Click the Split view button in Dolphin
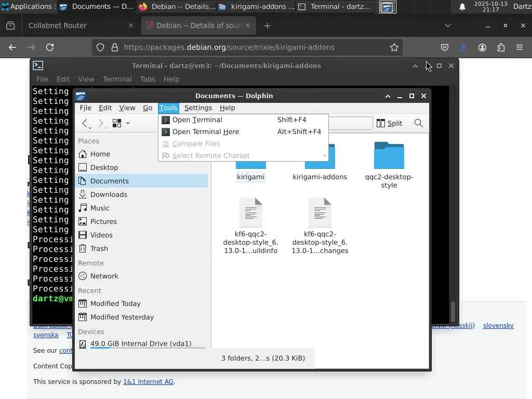532x399 pixels. click(390, 123)
